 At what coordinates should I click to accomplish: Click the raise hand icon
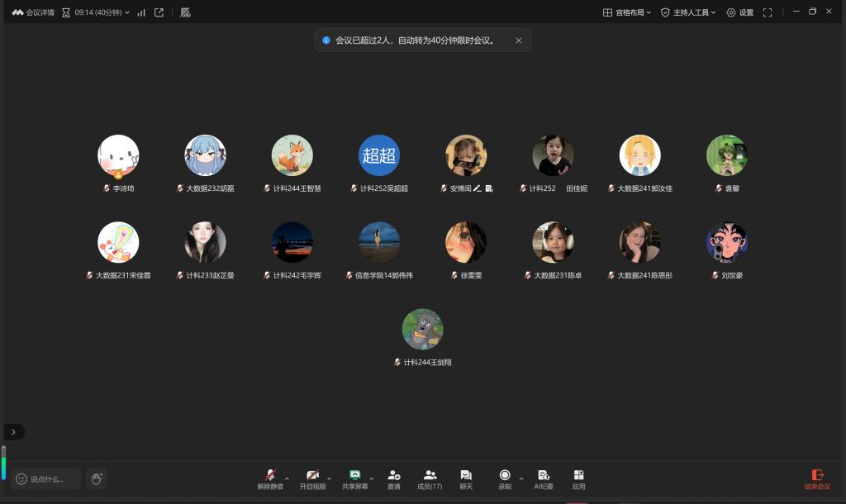pos(97,478)
